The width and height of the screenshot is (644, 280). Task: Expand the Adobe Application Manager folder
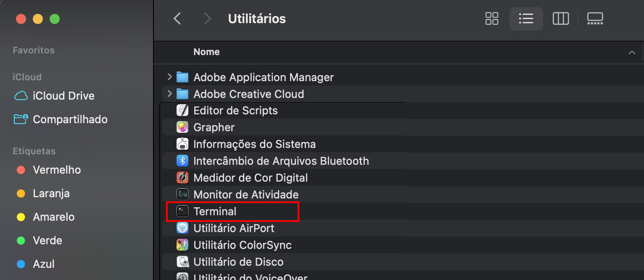tap(169, 77)
